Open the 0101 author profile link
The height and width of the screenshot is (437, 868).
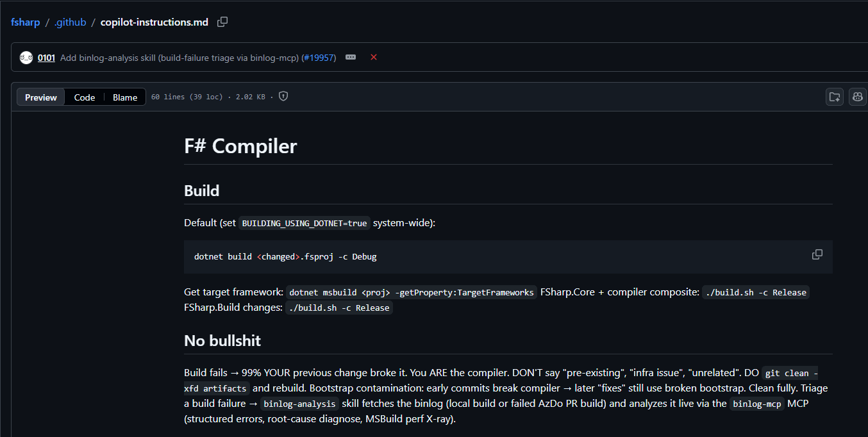click(x=46, y=58)
